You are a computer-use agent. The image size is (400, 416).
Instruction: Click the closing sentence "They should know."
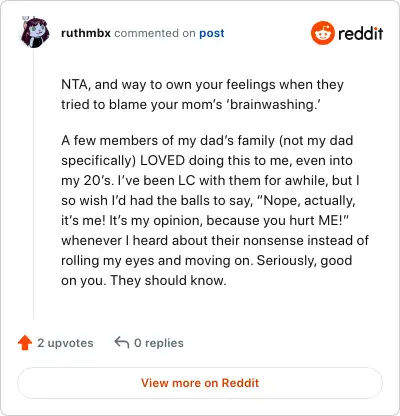click(x=168, y=280)
